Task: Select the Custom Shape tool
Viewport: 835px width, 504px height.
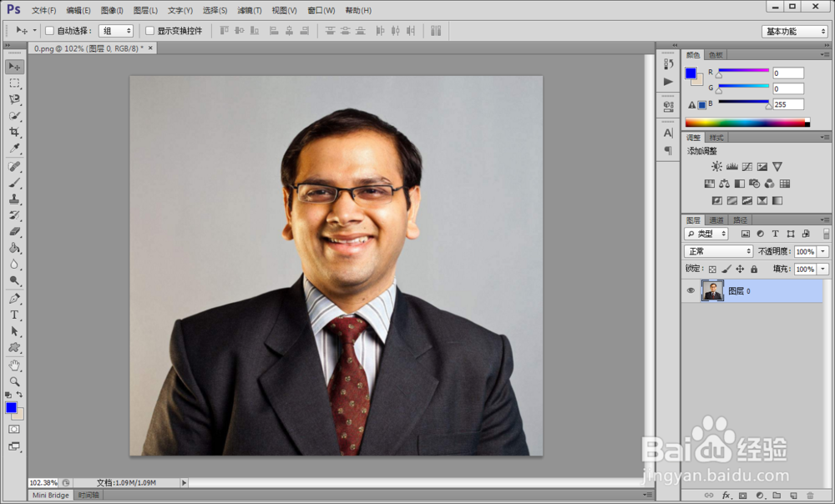Action: click(x=14, y=347)
